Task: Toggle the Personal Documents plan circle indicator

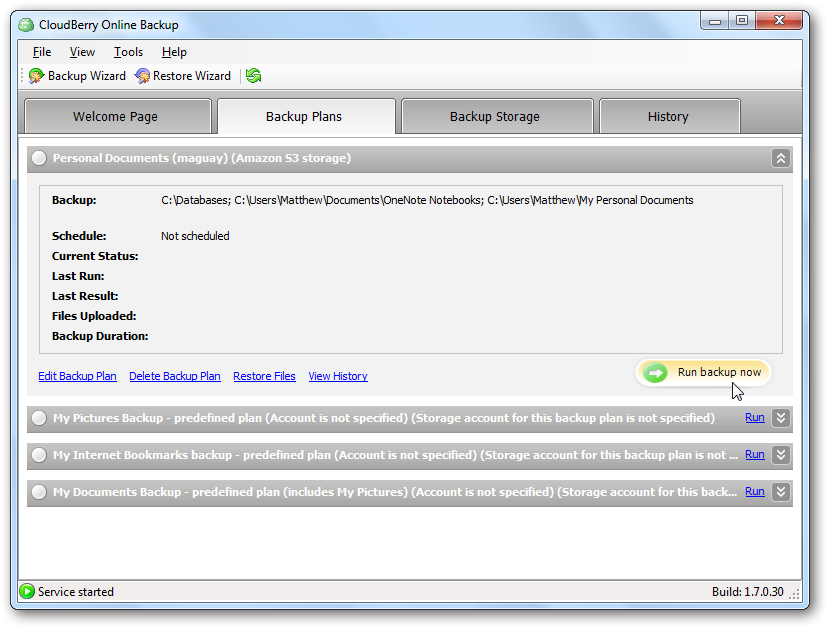Action: (x=39, y=158)
